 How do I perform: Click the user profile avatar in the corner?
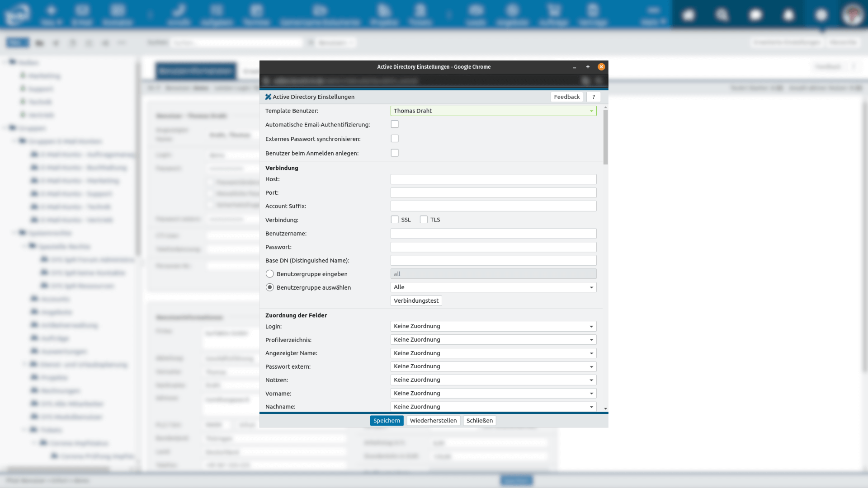pyautogui.click(x=853, y=14)
